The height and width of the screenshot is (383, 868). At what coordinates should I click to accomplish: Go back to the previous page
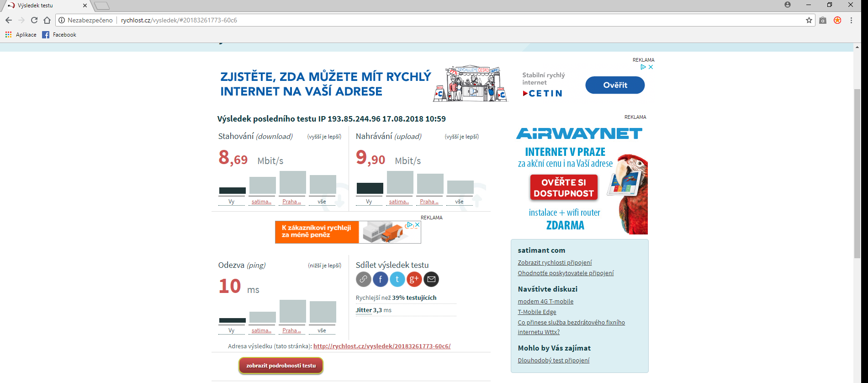(9, 20)
